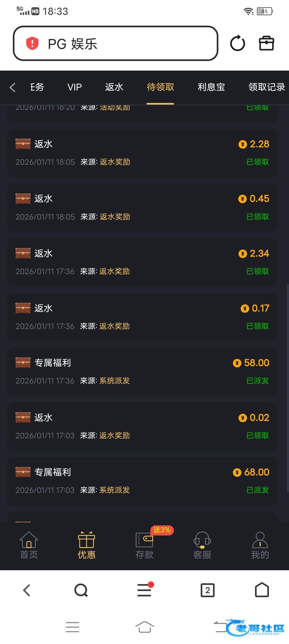
Task: Tap 已派发 status on 68.00 reward
Action: click(257, 490)
